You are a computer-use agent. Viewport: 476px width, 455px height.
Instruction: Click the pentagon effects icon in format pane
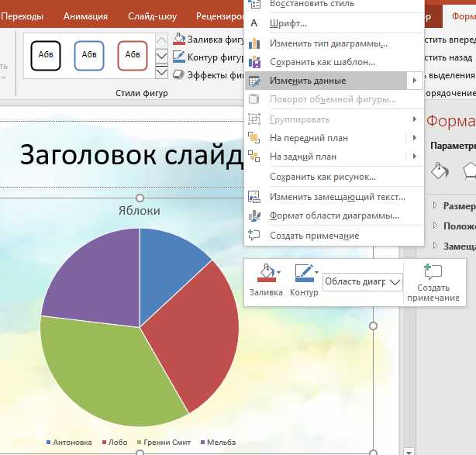pyautogui.click(x=470, y=171)
